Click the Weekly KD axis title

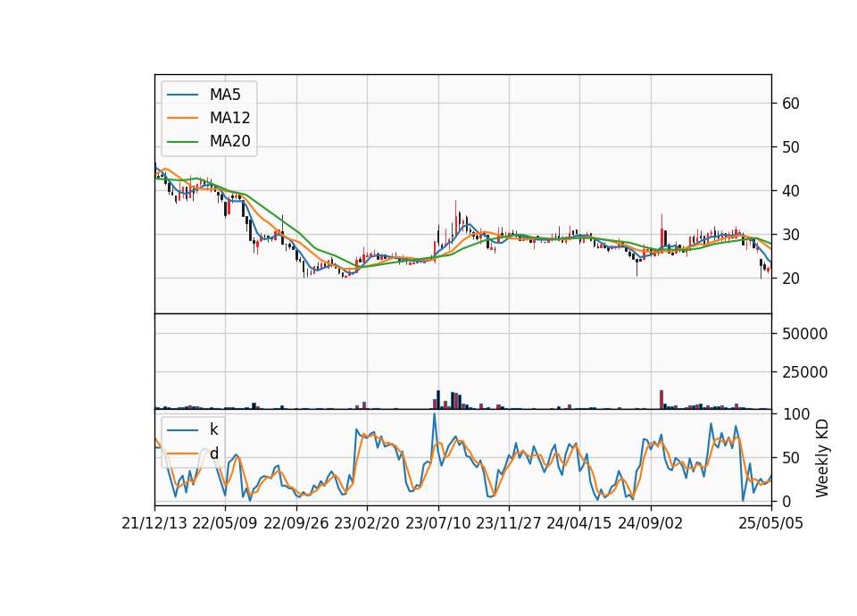pos(821,459)
